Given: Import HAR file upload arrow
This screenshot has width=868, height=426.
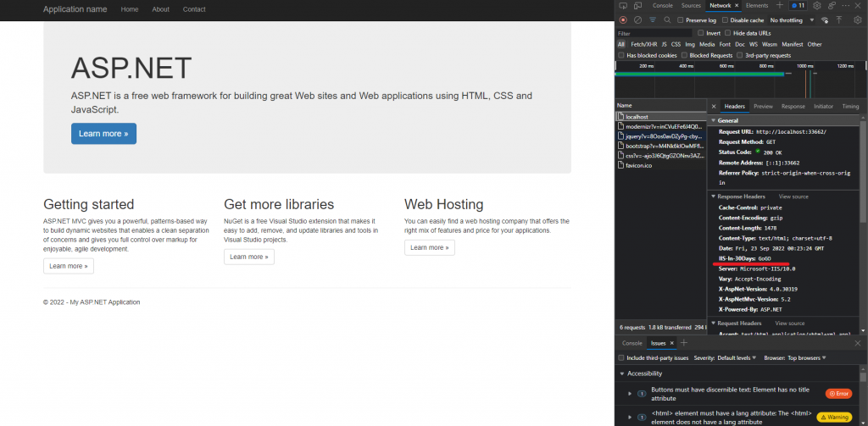Looking at the screenshot, I should 839,20.
